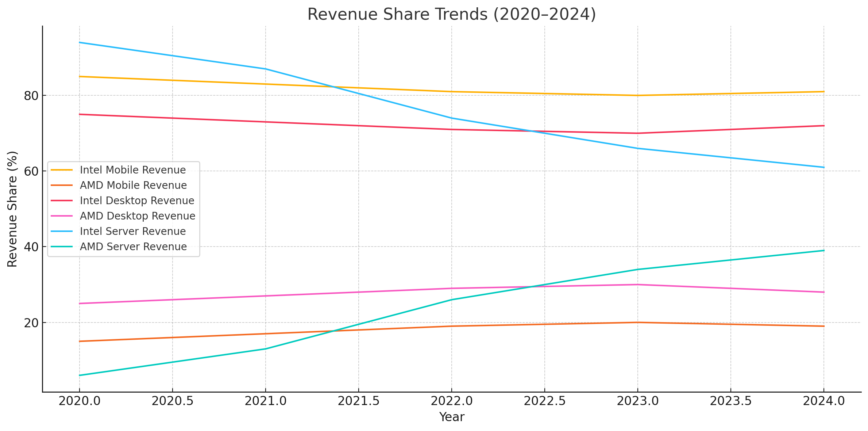Click the 2020.0 tick label
The image size is (868, 431).
tap(80, 400)
